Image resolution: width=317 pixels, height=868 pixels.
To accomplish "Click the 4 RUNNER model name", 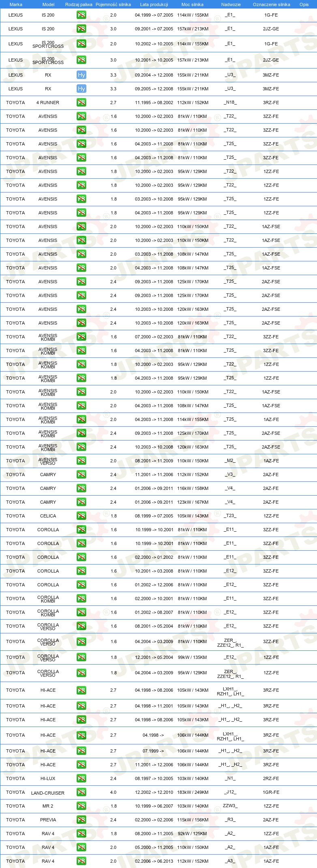I will click(48, 103).
